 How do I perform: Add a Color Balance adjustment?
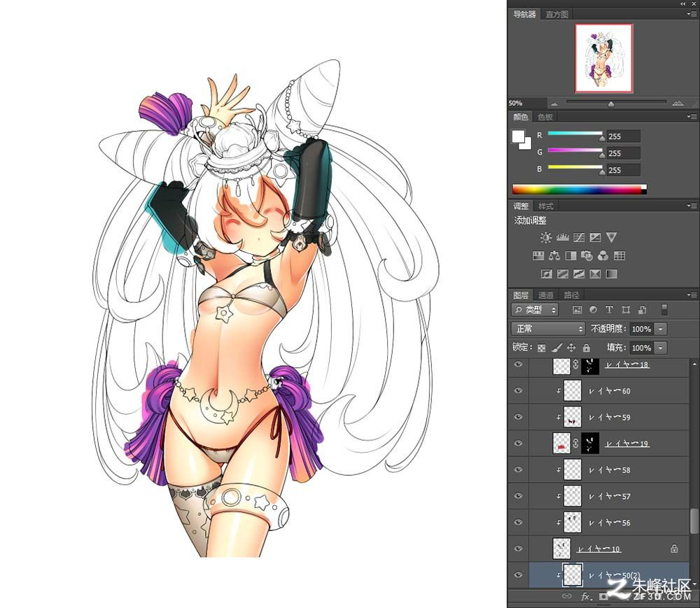click(554, 255)
